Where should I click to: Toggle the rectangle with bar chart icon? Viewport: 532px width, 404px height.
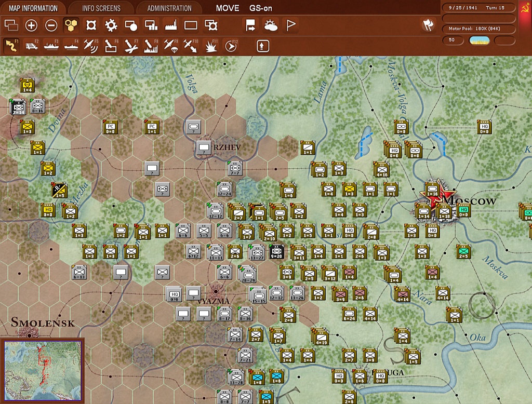[151, 25]
